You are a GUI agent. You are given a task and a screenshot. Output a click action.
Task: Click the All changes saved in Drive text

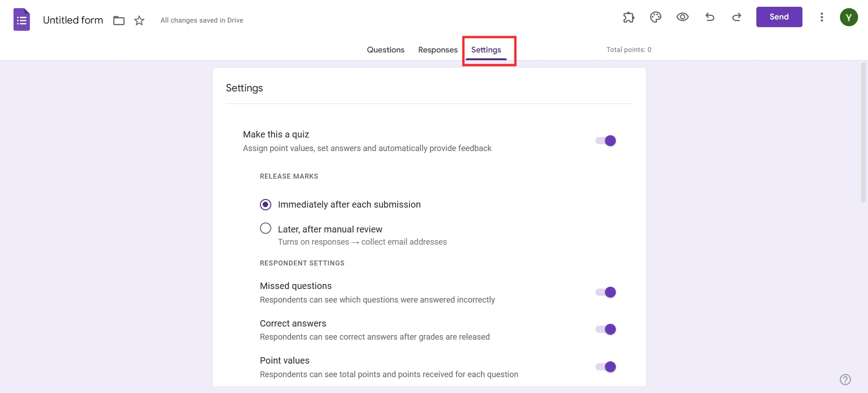click(202, 20)
